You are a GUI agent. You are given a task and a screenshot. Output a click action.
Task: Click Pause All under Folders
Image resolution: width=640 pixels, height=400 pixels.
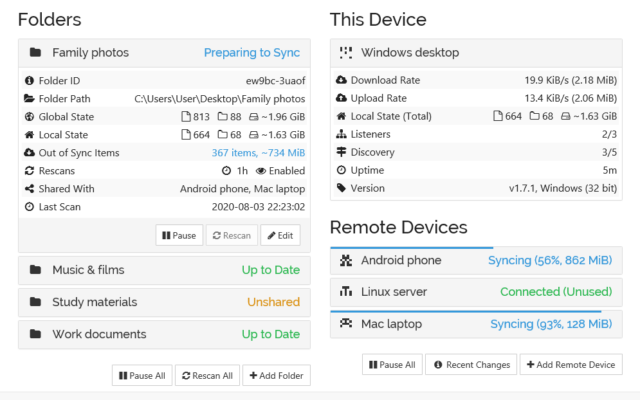click(x=142, y=376)
